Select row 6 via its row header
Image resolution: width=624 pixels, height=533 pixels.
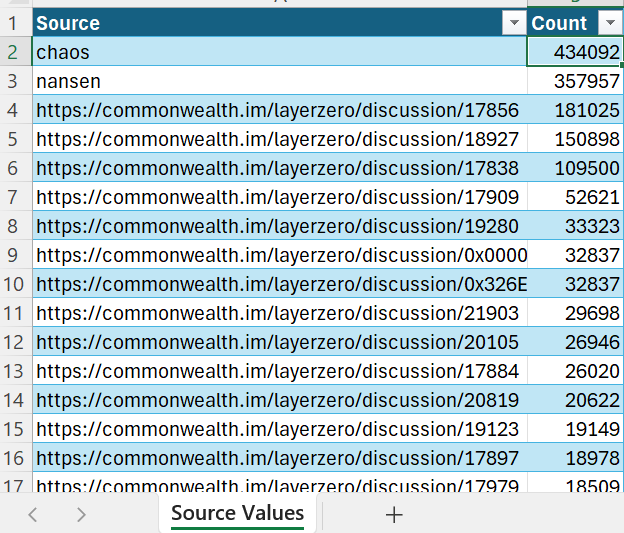[16, 168]
